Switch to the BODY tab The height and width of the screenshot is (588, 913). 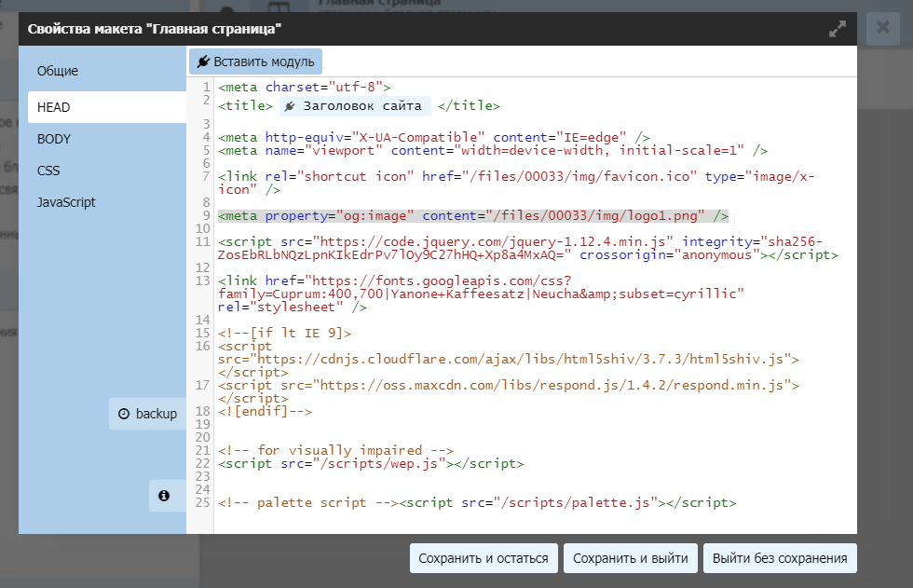tap(54, 139)
